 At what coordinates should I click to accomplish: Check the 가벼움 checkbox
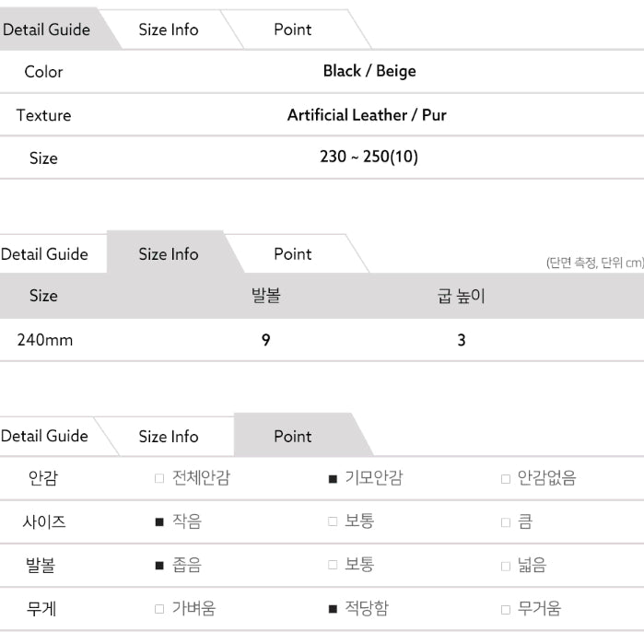tap(159, 609)
